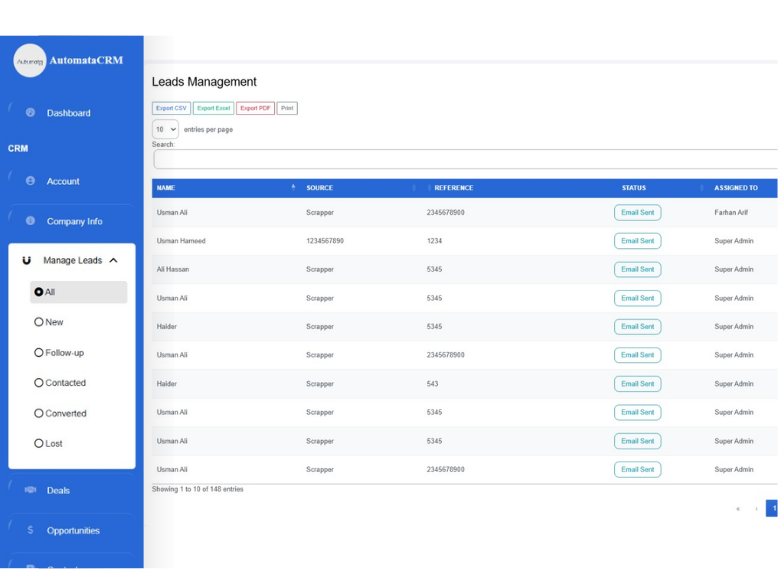Screen dimensions: 778x588
Task: Click the Dashboard icon in the sidebar
Action: 30,113
